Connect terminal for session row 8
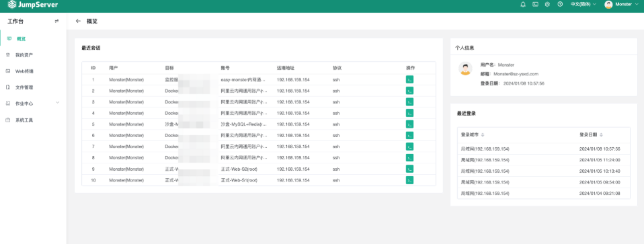This screenshot has height=244, width=644. coord(409,158)
